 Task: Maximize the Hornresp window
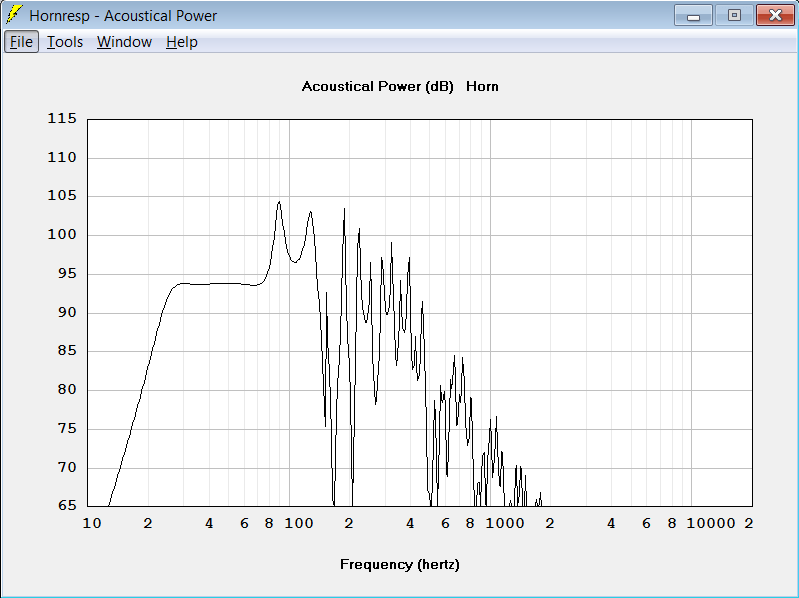click(x=734, y=15)
